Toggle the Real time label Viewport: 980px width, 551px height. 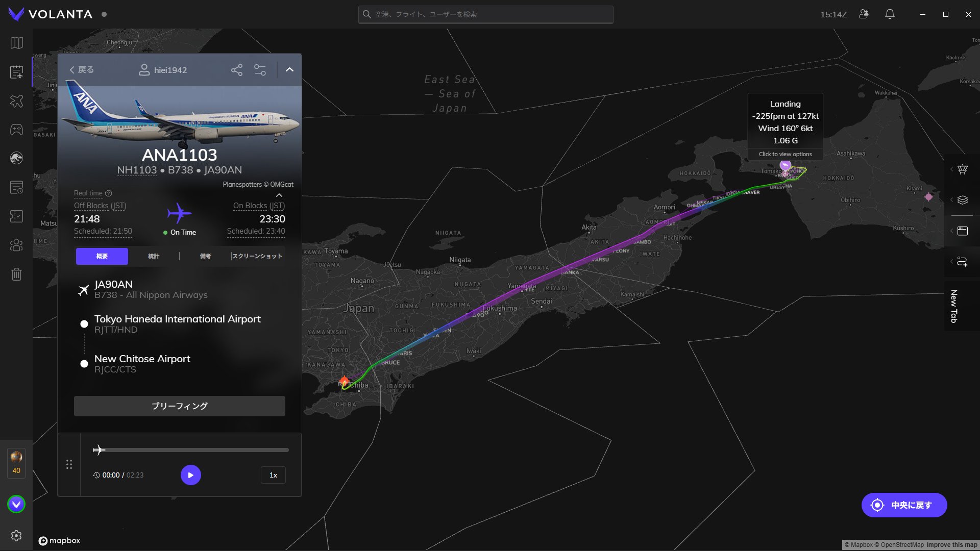[x=88, y=193]
